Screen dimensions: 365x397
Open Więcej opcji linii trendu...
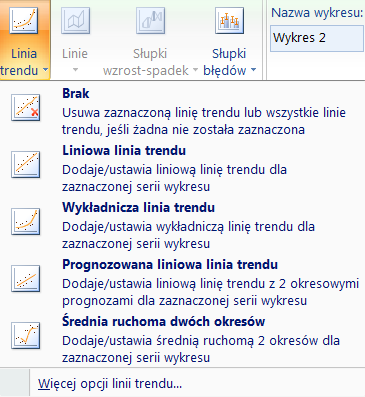click(x=110, y=384)
